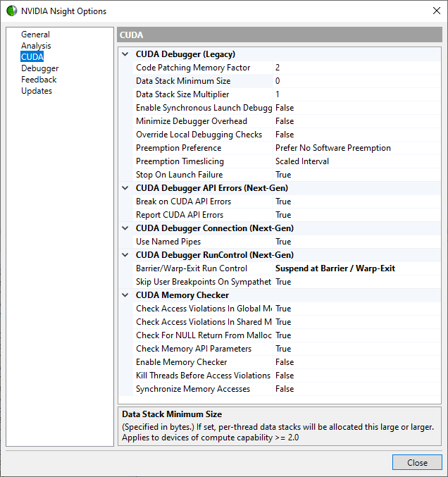This screenshot has width=448, height=477.
Task: Open Scaled Interval timeslicing value
Action: click(x=356, y=161)
